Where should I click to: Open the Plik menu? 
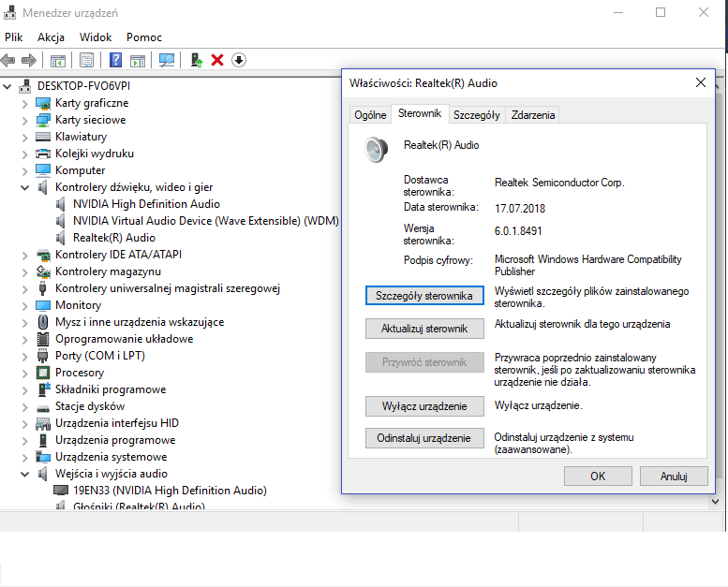[13, 37]
